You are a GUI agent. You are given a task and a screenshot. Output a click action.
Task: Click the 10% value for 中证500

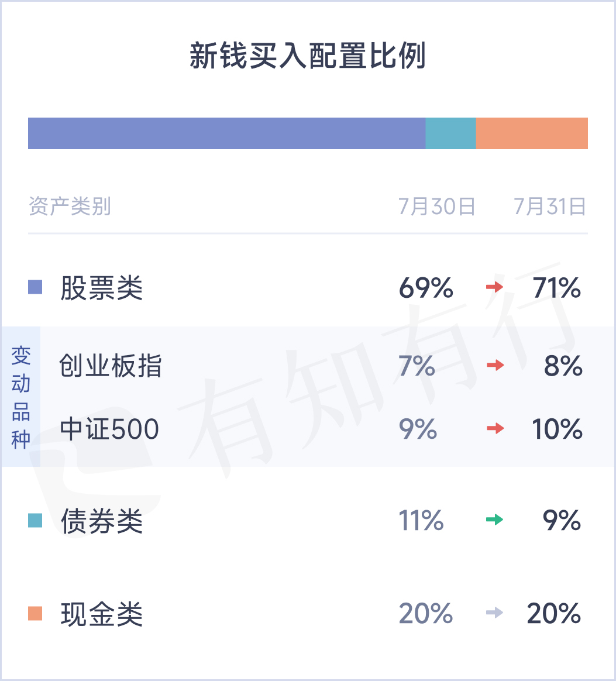(x=557, y=429)
